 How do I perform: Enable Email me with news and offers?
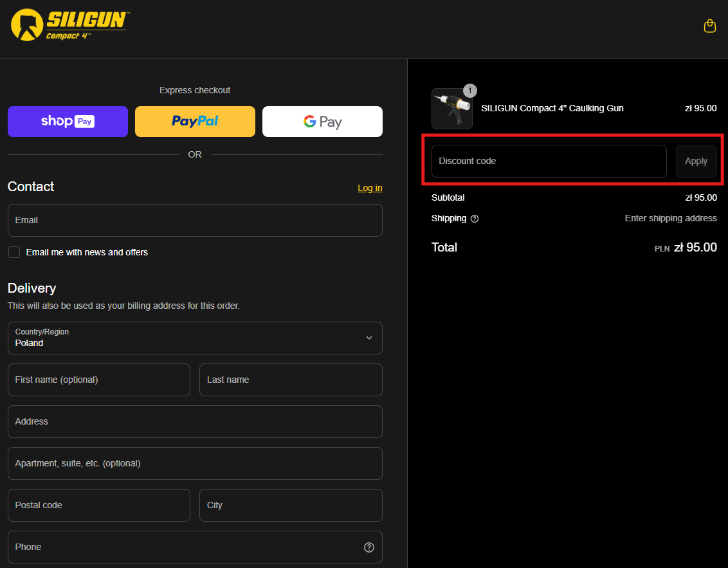[x=14, y=252]
